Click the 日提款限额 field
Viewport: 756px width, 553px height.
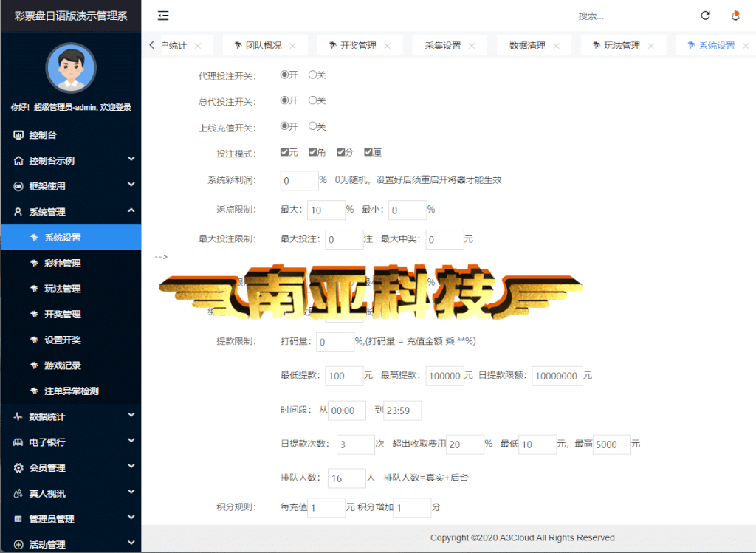[557, 376]
